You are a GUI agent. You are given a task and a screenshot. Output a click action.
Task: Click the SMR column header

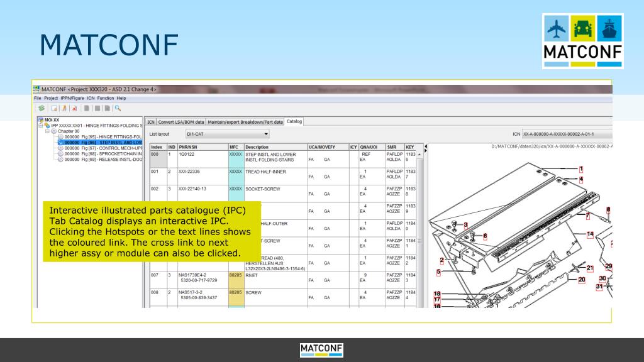tap(395, 147)
